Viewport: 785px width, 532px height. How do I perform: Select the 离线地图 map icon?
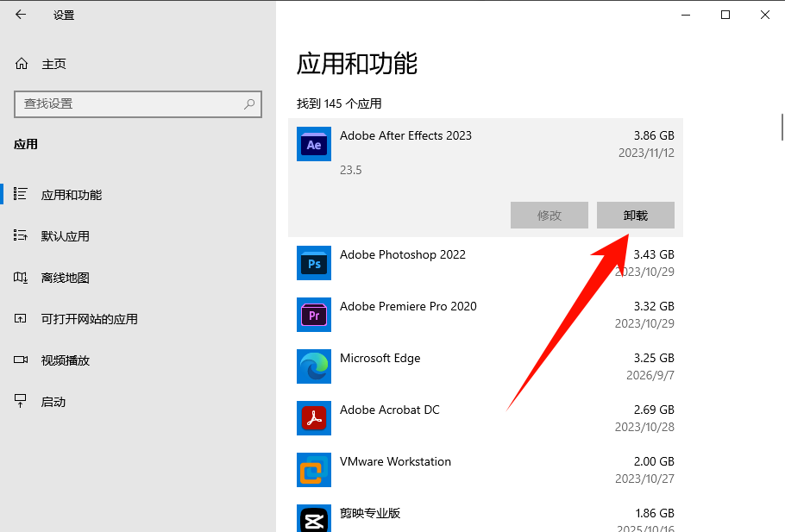(20, 278)
